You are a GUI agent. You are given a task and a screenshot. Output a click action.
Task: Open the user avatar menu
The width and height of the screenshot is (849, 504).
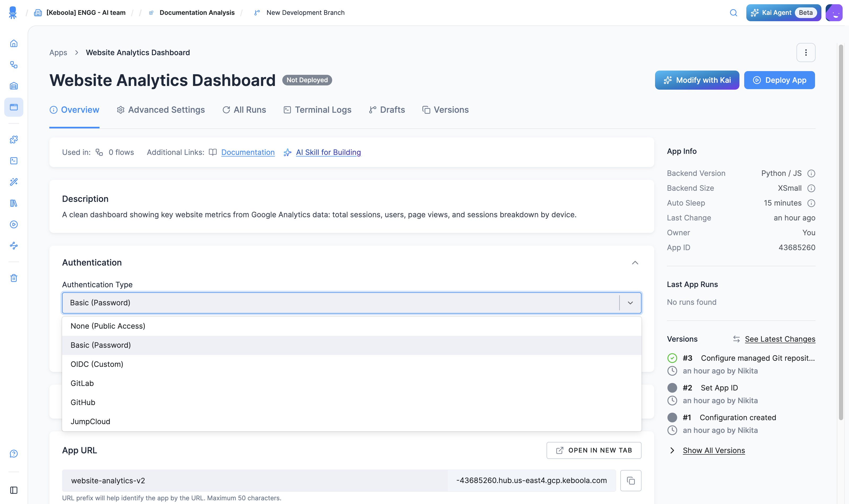834,12
